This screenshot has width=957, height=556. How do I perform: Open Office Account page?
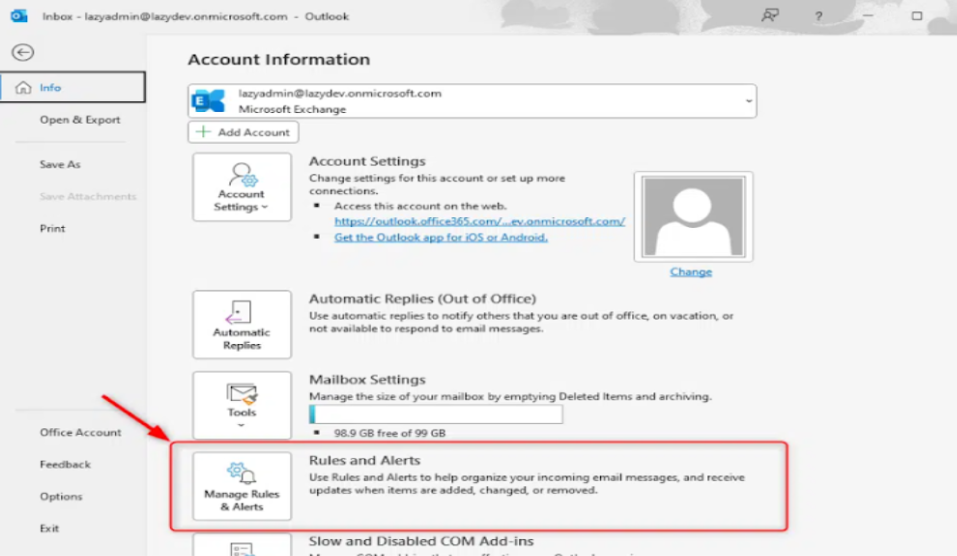tap(80, 432)
